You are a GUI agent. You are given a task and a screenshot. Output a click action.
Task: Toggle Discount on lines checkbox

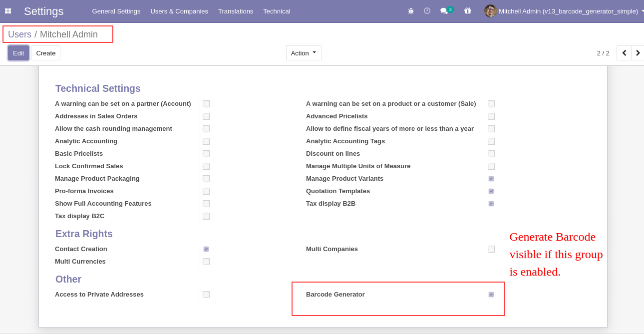click(491, 154)
